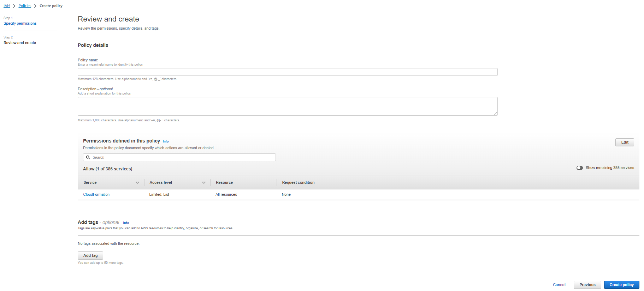The width and height of the screenshot is (644, 291).
Task: Return to Step 1 Specify permissions
Action: (20, 24)
